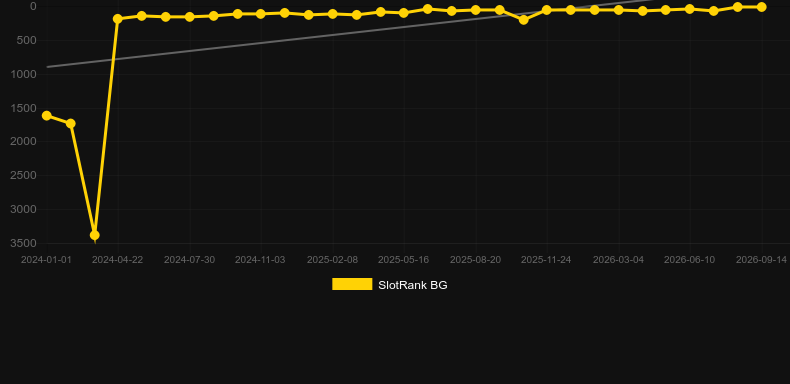Click the 2025-08-20 axis label
The height and width of the screenshot is (384, 790).
pyautogui.click(x=475, y=260)
